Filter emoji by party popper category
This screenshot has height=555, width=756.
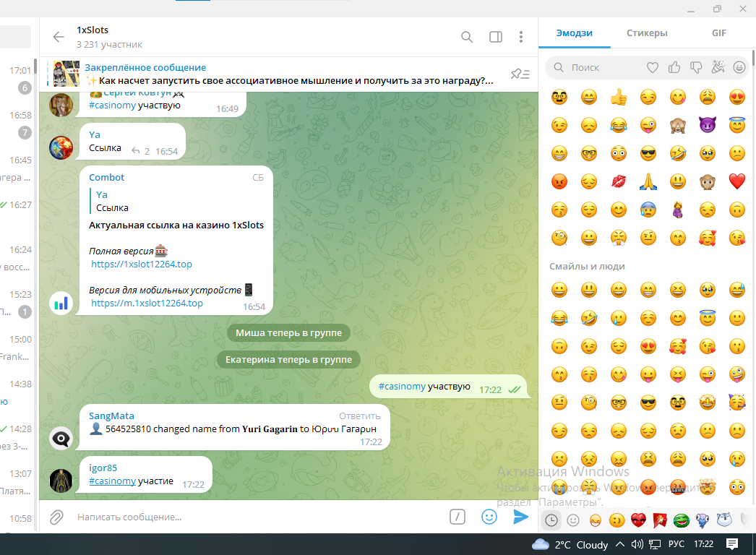pyautogui.click(x=718, y=67)
